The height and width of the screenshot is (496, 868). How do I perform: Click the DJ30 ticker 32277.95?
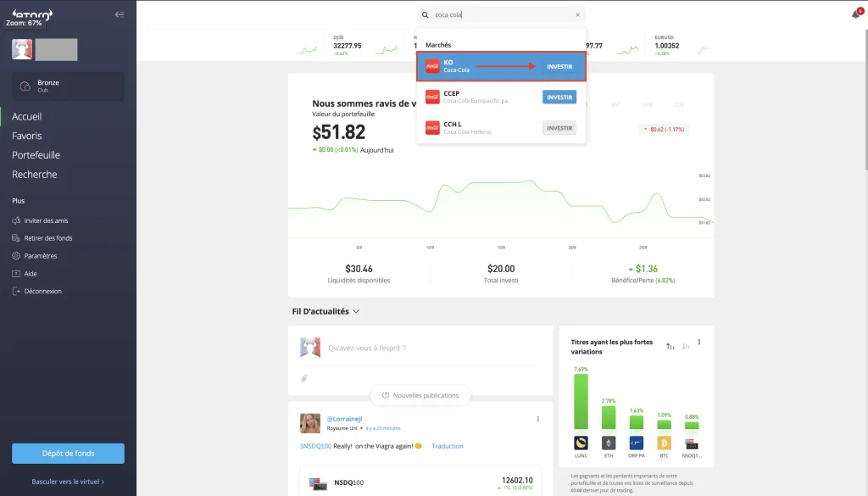click(x=347, y=46)
